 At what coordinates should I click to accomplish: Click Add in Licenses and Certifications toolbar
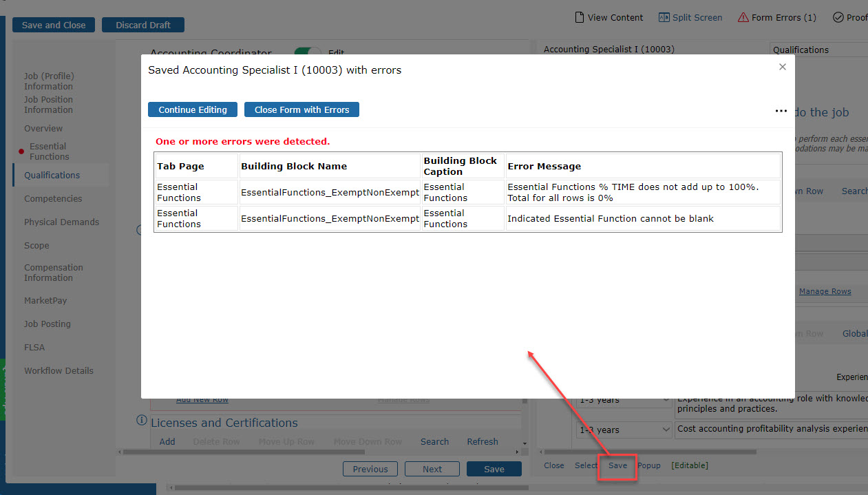(167, 441)
